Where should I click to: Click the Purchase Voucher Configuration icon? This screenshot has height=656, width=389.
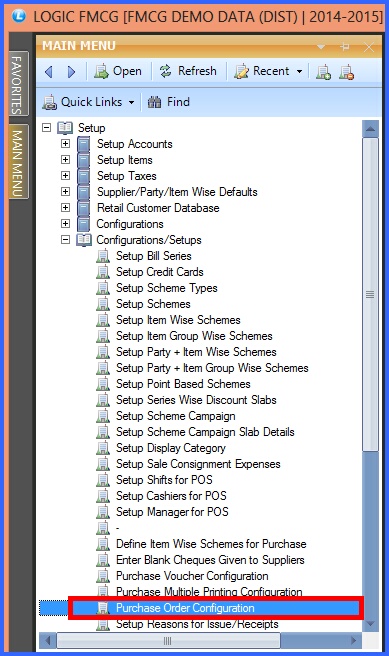point(103,576)
